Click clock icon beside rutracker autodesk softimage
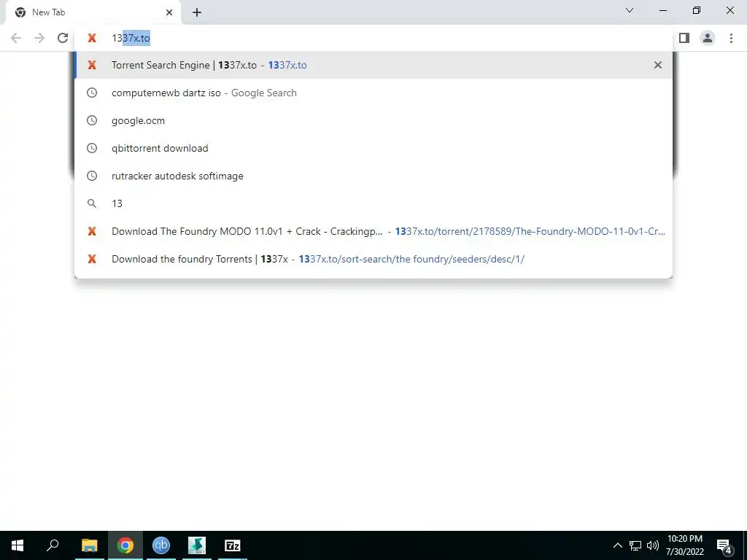Image resolution: width=747 pixels, height=560 pixels. (92, 176)
